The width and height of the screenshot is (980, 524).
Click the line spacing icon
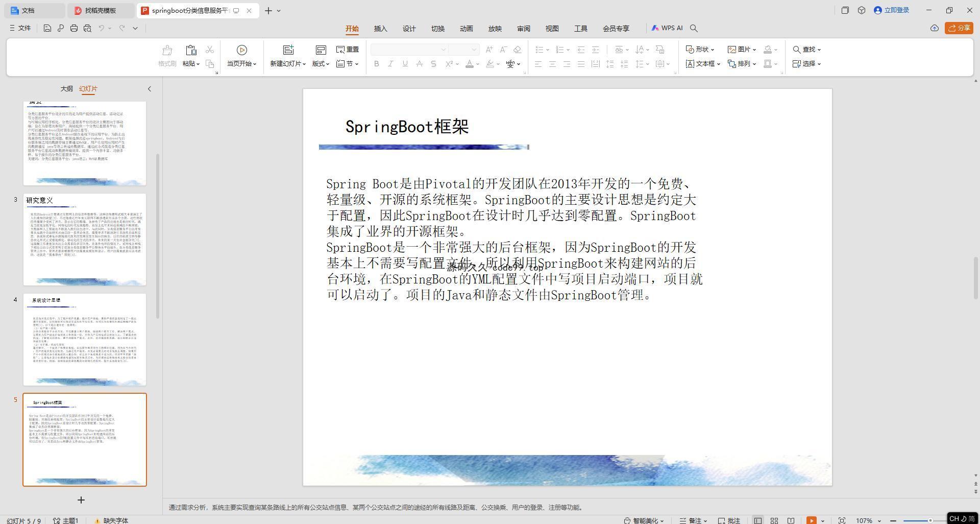tap(640, 64)
